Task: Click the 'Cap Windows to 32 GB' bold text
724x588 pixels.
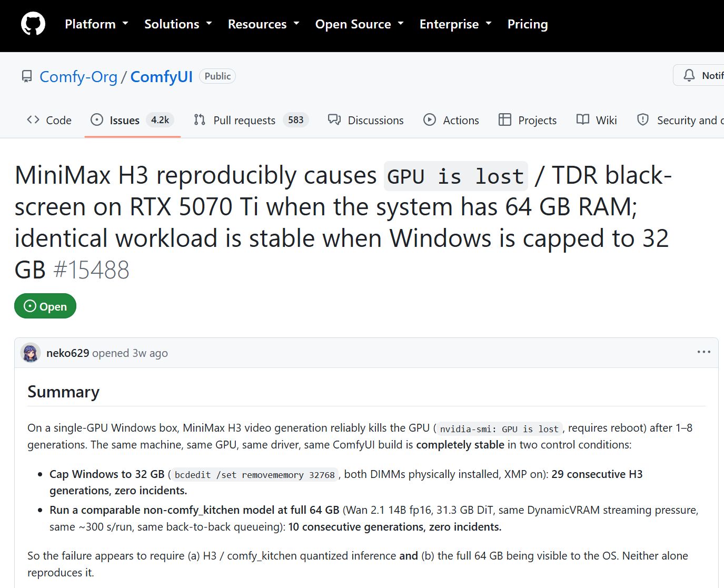Action: coord(107,474)
